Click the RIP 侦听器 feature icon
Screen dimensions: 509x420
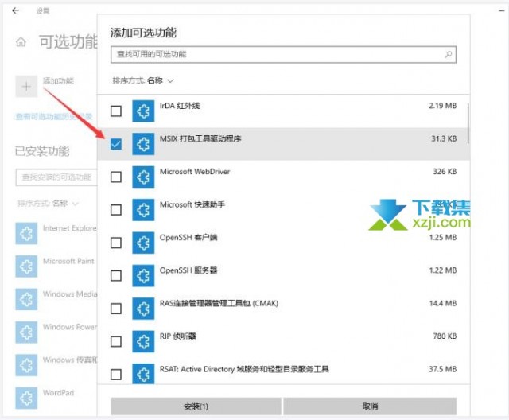point(143,341)
